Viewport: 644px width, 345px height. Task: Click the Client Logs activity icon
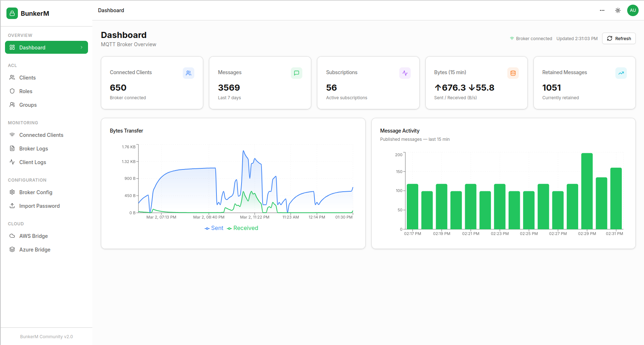tap(12, 162)
